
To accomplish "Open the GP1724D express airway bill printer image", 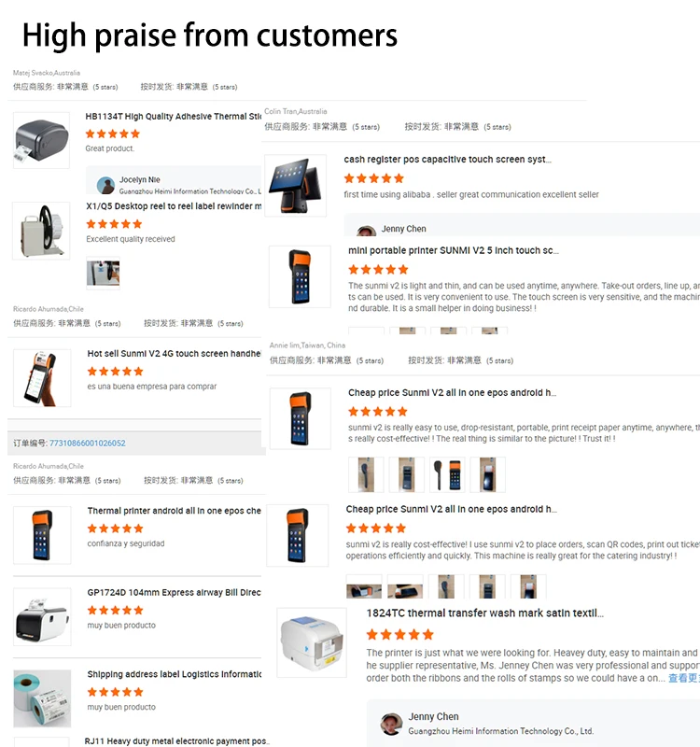I will coord(41,615).
